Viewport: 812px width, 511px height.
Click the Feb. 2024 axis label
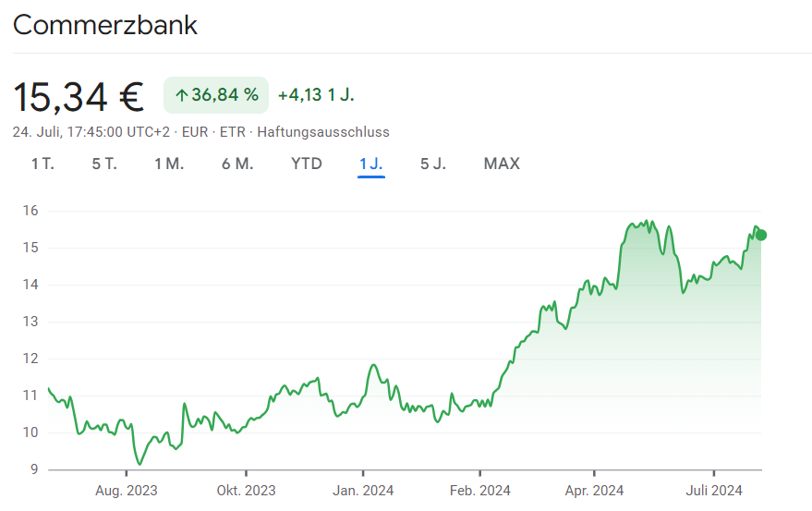click(480, 491)
